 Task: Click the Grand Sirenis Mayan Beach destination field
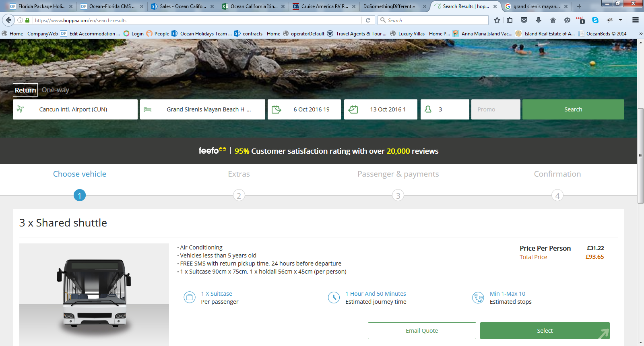click(x=202, y=109)
